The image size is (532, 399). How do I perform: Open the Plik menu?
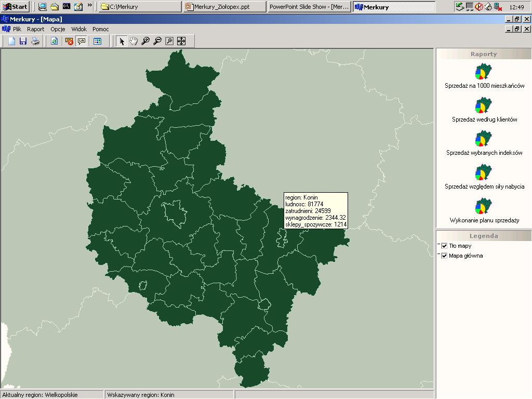tap(17, 29)
